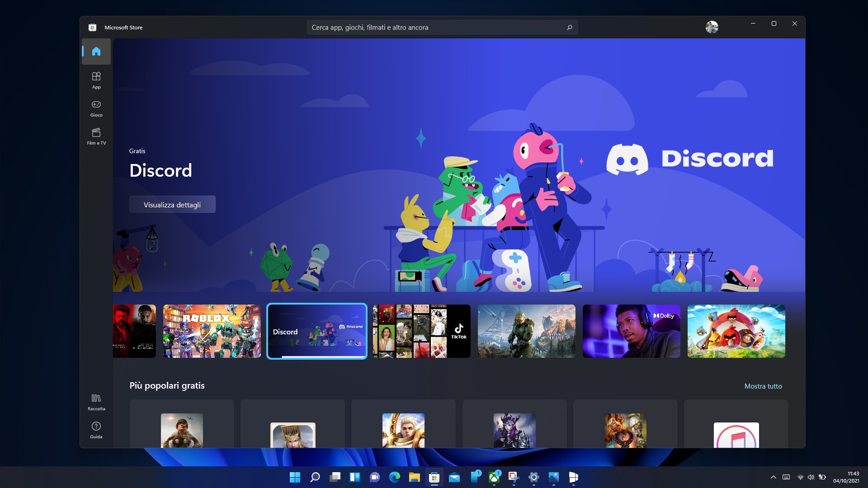Go to the Home section in sidebar
The height and width of the screenshot is (488, 868).
(x=96, y=51)
